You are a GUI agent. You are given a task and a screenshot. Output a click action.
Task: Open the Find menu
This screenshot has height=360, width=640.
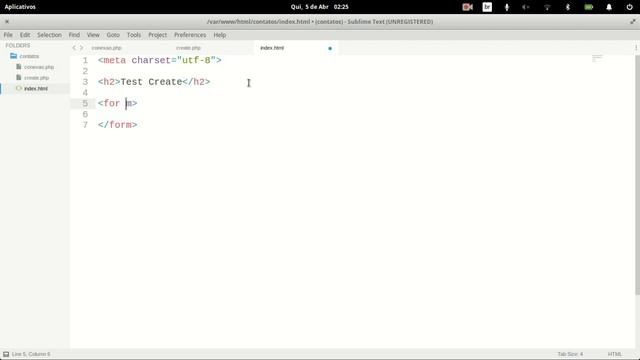tap(74, 35)
